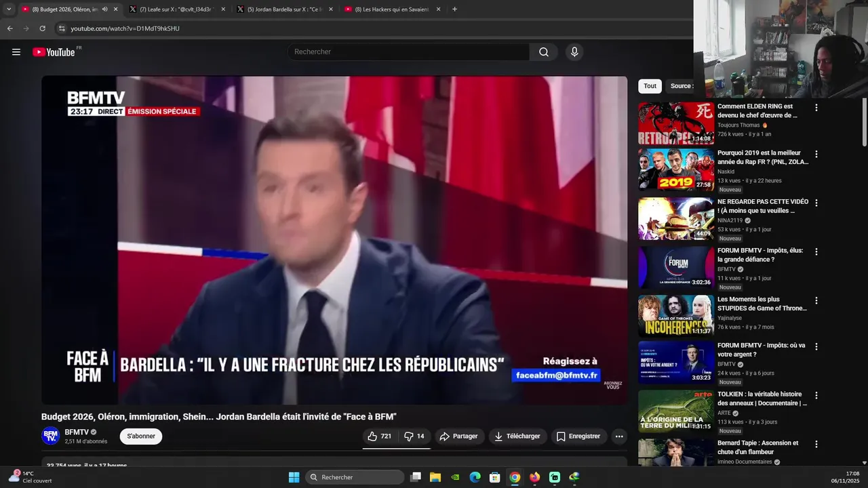Open options for Game of Thrones video
This screenshot has height=488, width=868.
click(816, 300)
